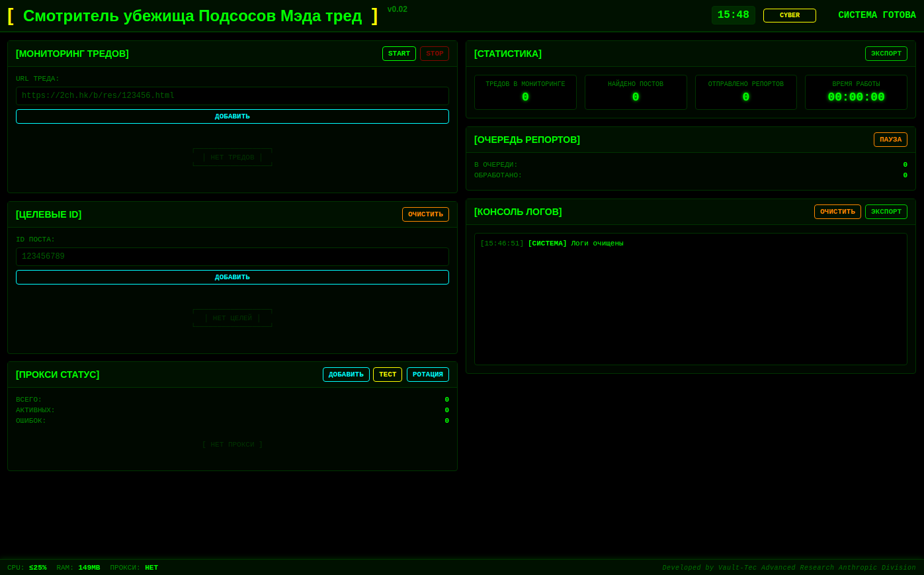Click the CPU ≤25% status bar entry
This screenshot has width=924, height=575.
(27, 568)
